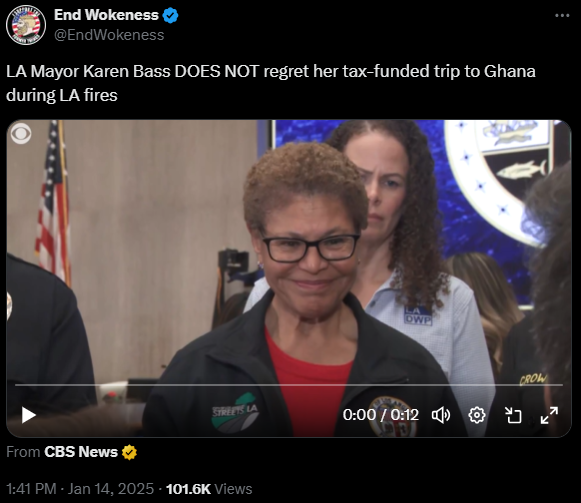Open the CBS News source link
Screen dimensions: 581x503
(81, 452)
